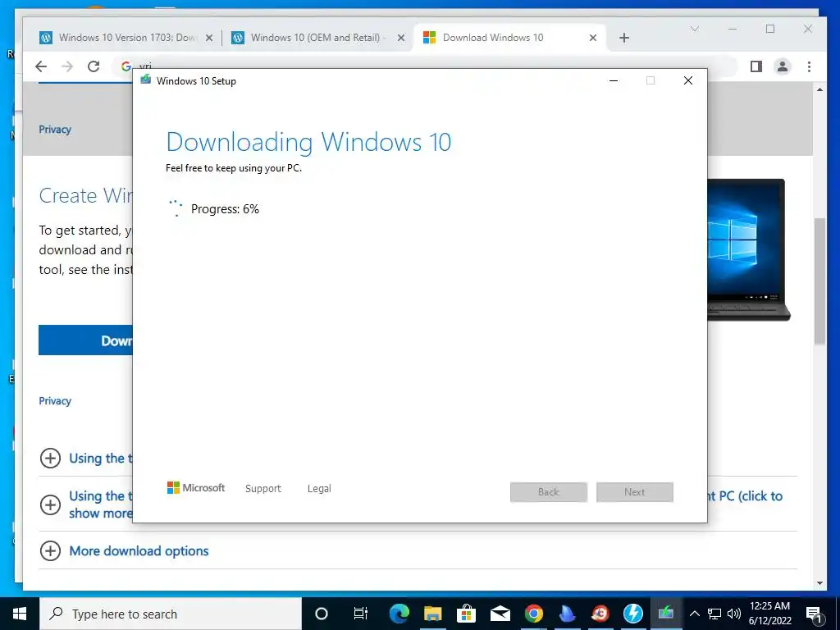Close the Windows 10 Setup dialog
The image size is (840, 630).
(688, 80)
